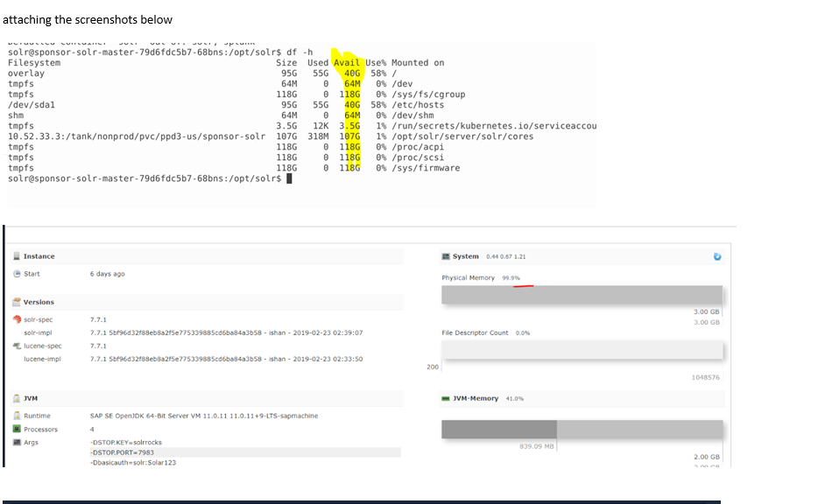Click the JVM section header icon
This screenshot has width=825, height=504.
tap(17, 398)
